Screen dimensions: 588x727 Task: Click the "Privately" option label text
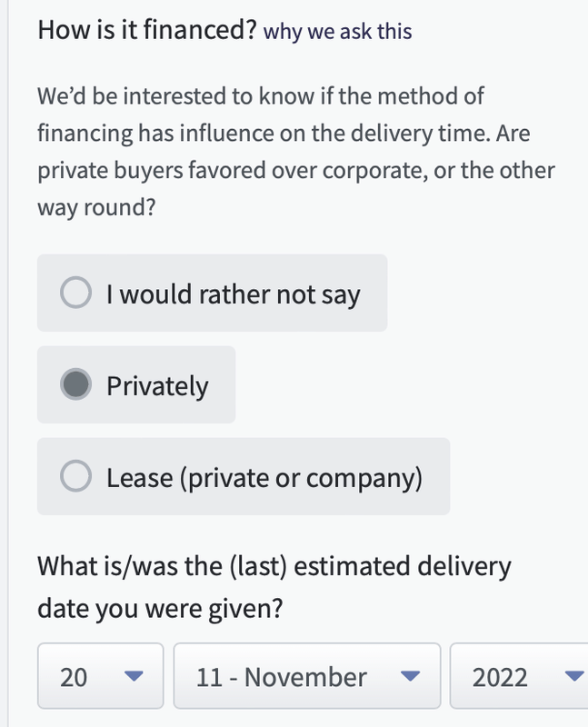pos(157,385)
